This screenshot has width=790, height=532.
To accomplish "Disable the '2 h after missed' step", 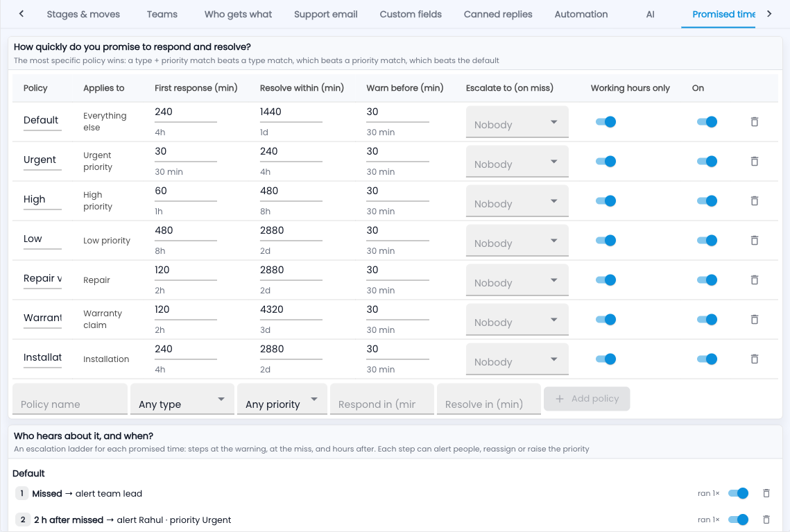I will tap(738, 520).
